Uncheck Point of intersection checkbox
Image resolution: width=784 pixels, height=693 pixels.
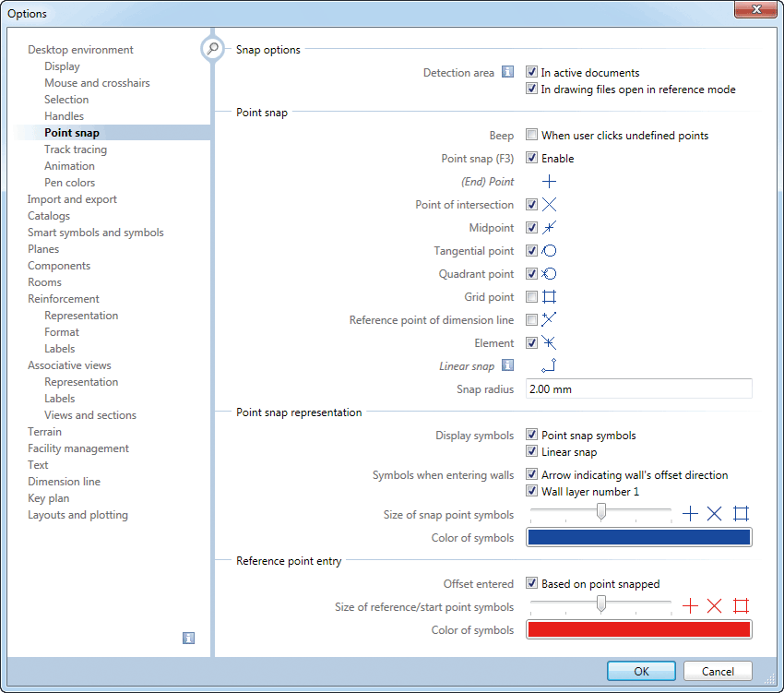click(x=531, y=204)
